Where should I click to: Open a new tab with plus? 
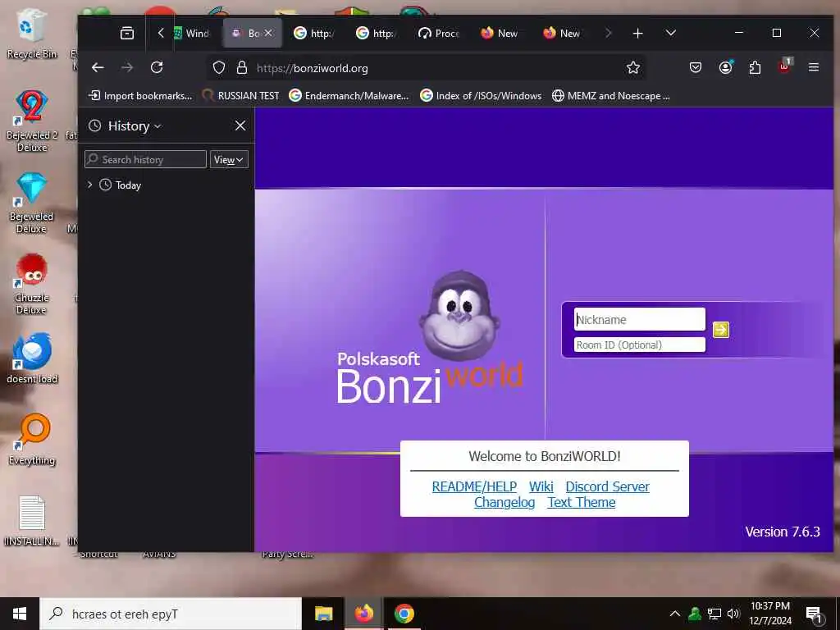click(637, 33)
